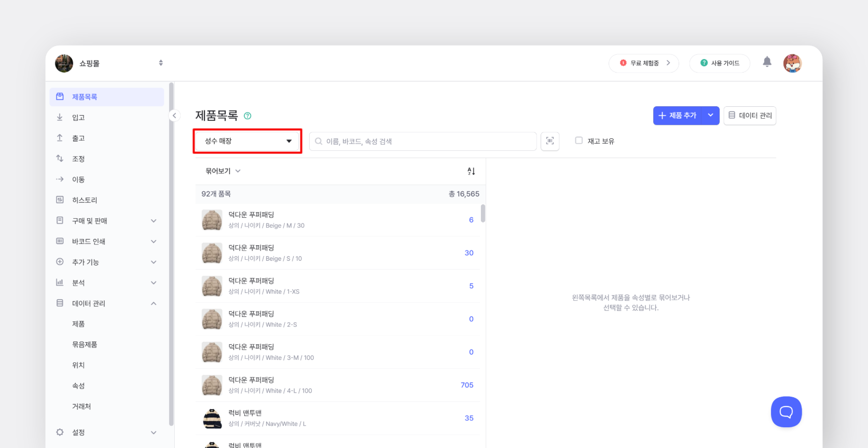Click the 무료 체험중 button

[644, 63]
